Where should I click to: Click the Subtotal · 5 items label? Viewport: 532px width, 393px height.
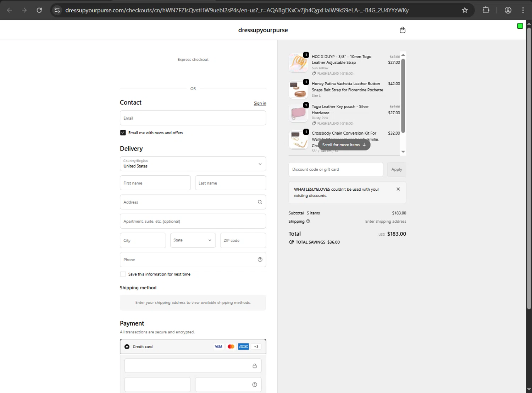pos(304,213)
